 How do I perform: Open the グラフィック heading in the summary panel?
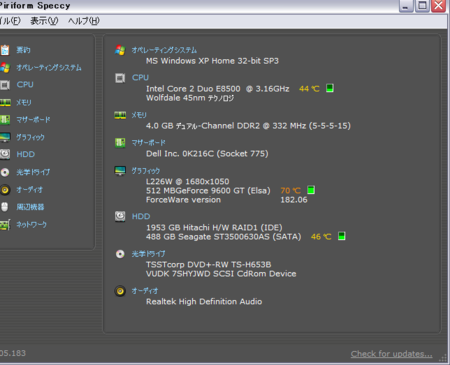click(146, 171)
